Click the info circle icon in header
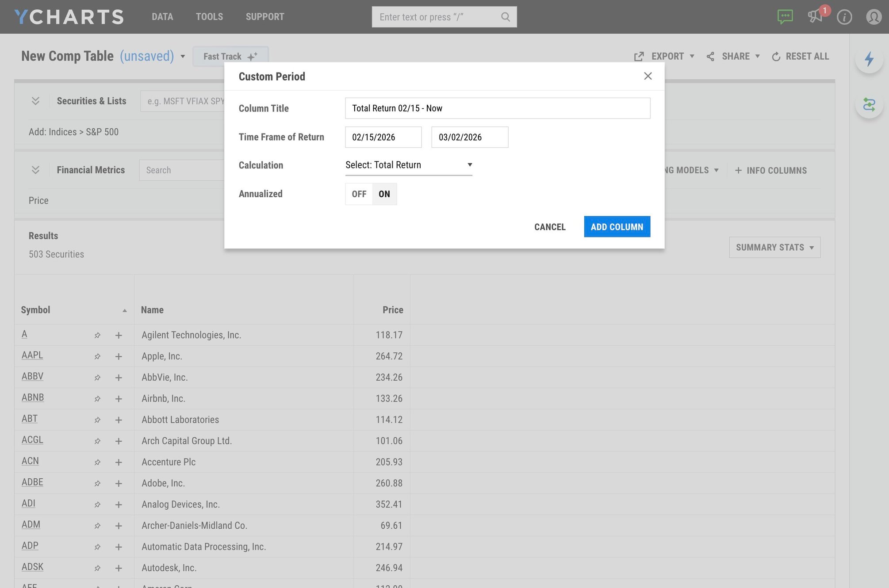This screenshot has width=889, height=588. (844, 17)
